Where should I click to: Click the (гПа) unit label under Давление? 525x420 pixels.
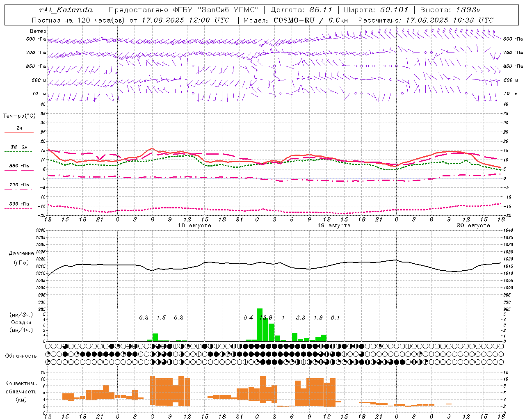pos(21,263)
